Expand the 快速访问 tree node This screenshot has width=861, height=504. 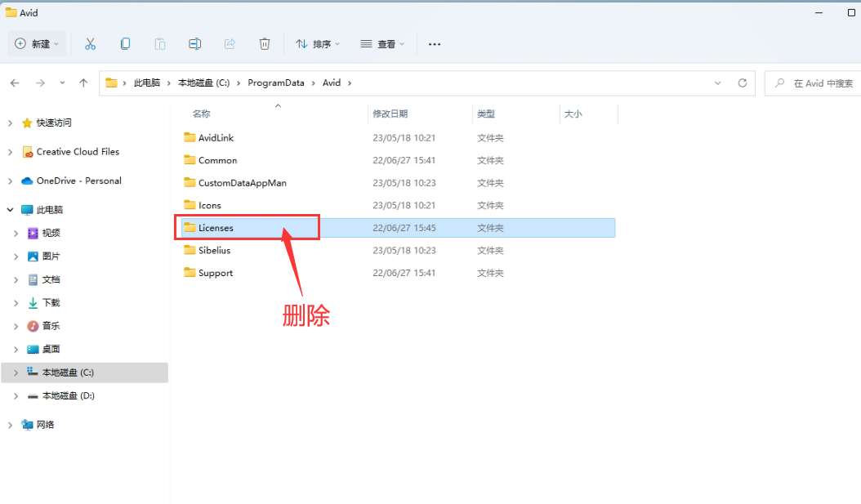[10, 123]
